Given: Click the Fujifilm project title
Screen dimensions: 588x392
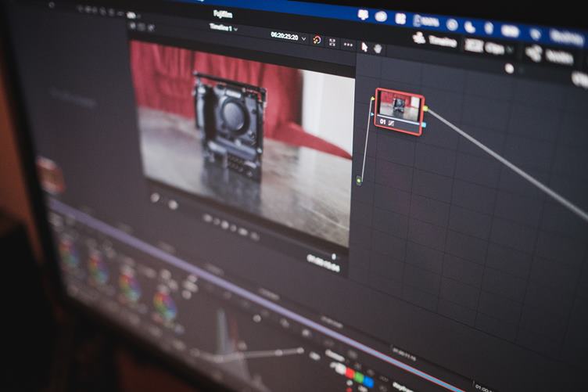Looking at the screenshot, I should tap(222, 14).
